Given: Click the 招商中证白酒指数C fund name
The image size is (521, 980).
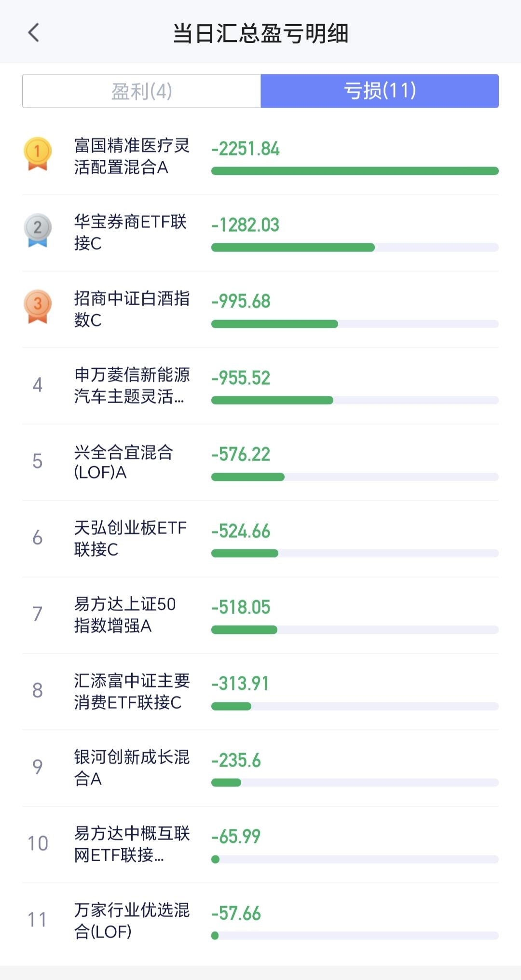Looking at the screenshot, I should [132, 308].
